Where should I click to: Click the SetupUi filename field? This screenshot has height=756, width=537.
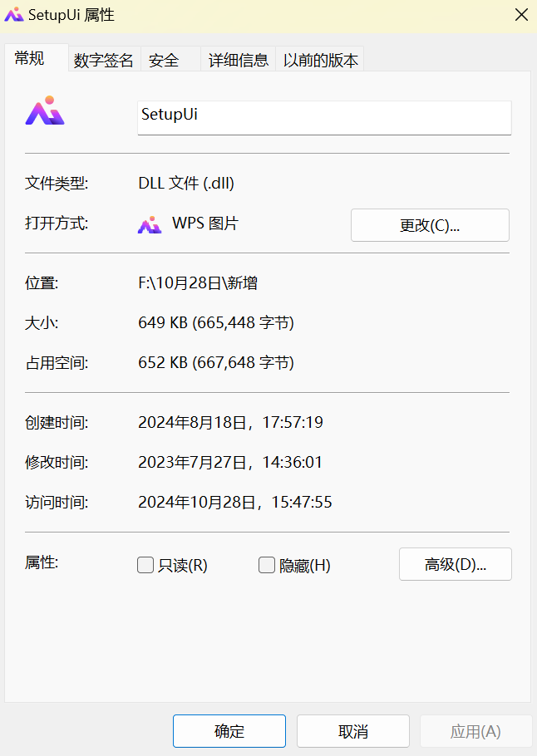[324, 118]
